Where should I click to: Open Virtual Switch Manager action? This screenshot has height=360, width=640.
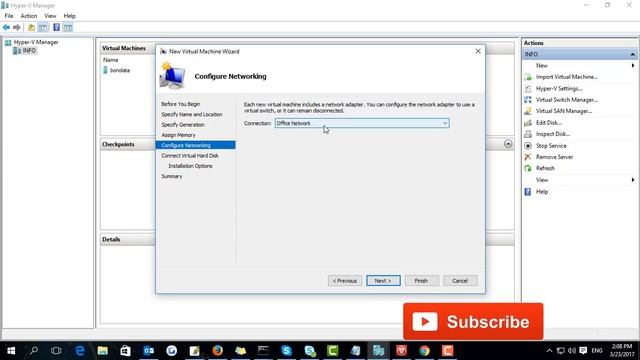pos(567,100)
